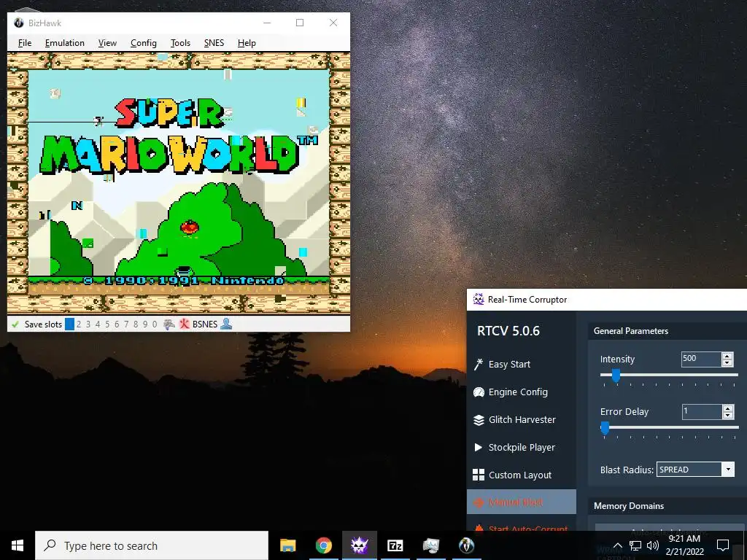Click the gray key priority icon in status bar

169,324
